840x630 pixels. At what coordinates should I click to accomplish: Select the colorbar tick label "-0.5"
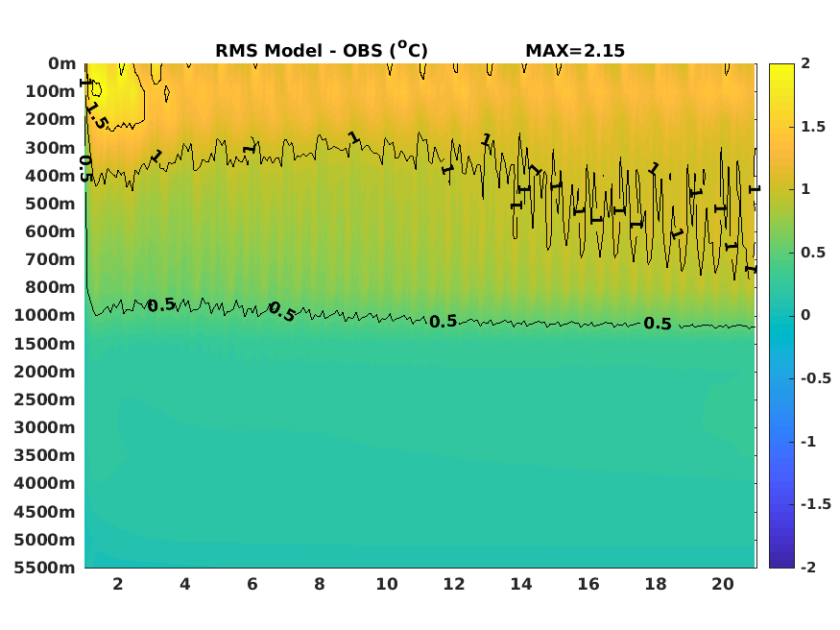(x=816, y=378)
